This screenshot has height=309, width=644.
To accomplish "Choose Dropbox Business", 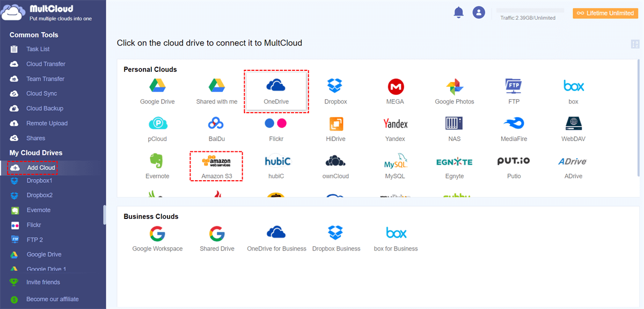I will [336, 239].
